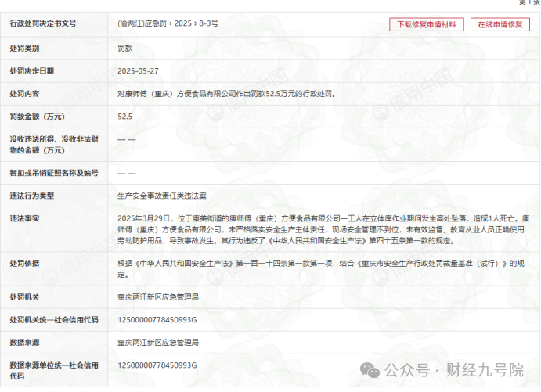Select the date 2025-05-27
This screenshot has height=392, width=541.
(x=138, y=71)
